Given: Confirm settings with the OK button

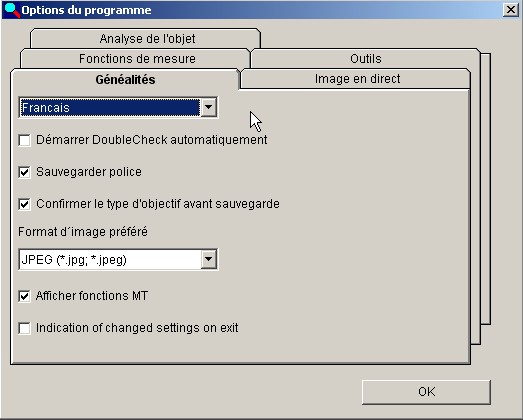Looking at the screenshot, I should coord(426,392).
